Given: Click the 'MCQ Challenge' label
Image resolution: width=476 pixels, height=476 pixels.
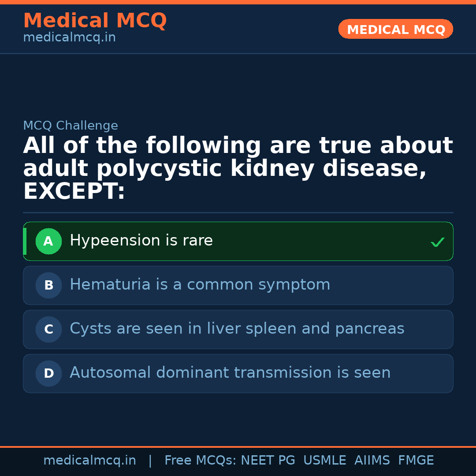Looking at the screenshot, I should (x=71, y=126).
